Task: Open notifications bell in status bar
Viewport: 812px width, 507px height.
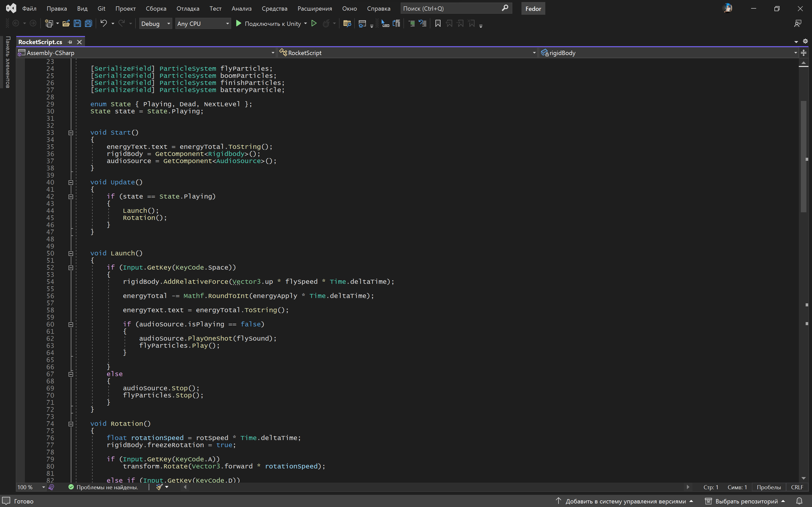Action: 800,501
